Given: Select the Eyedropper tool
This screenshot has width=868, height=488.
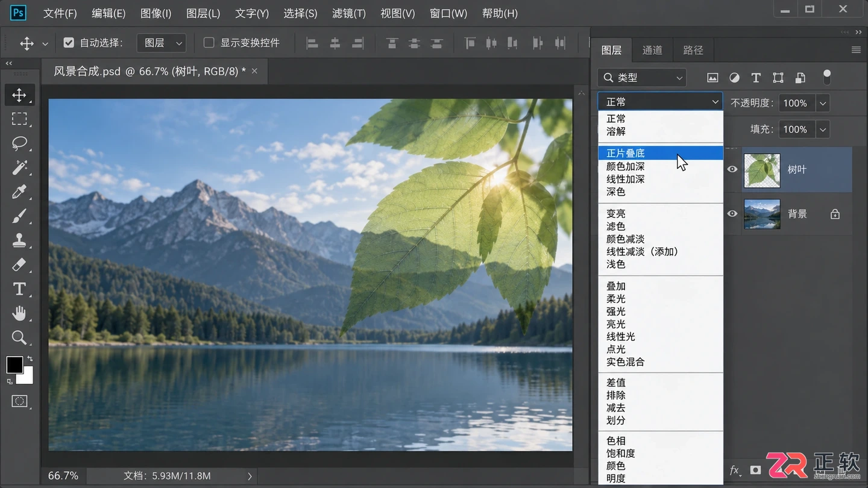Looking at the screenshot, I should click(19, 192).
